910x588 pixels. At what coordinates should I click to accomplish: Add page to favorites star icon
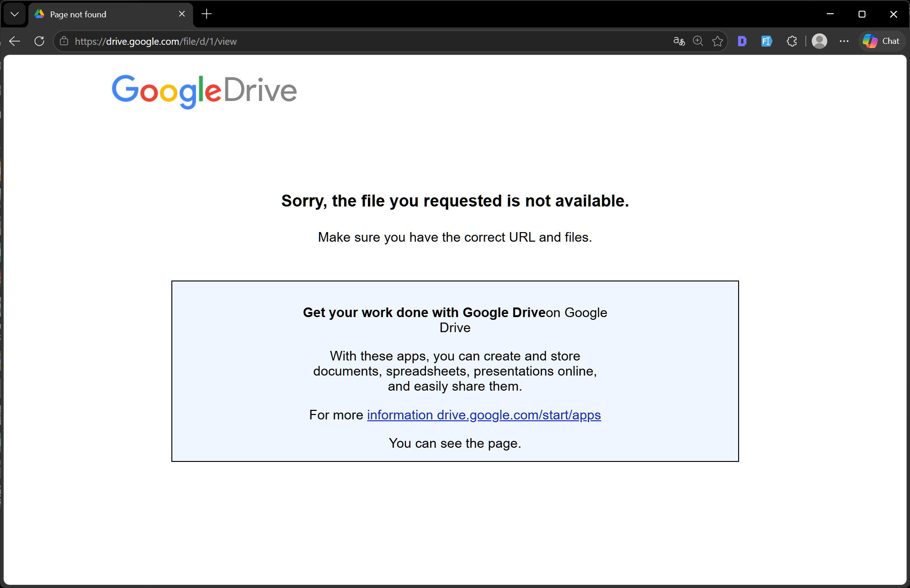click(x=718, y=41)
